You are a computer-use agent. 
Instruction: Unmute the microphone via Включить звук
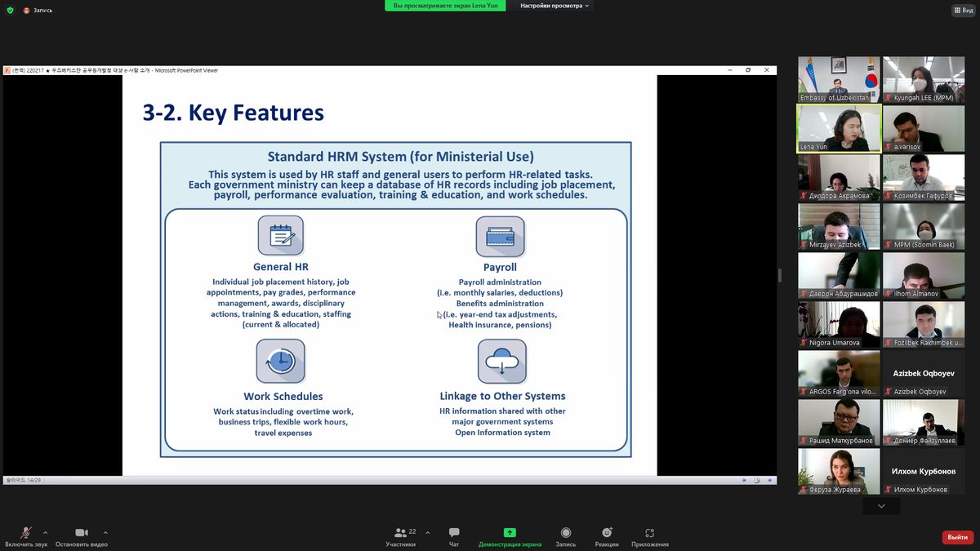pyautogui.click(x=26, y=536)
